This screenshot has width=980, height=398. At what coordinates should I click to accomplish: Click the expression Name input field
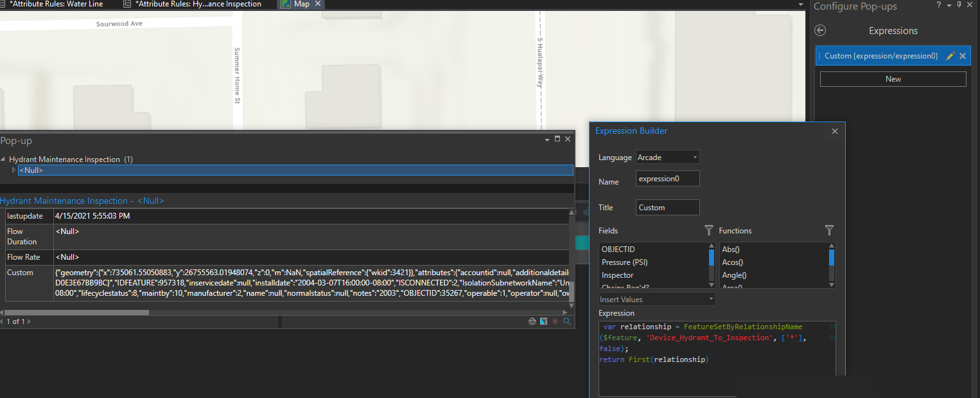[x=667, y=179]
